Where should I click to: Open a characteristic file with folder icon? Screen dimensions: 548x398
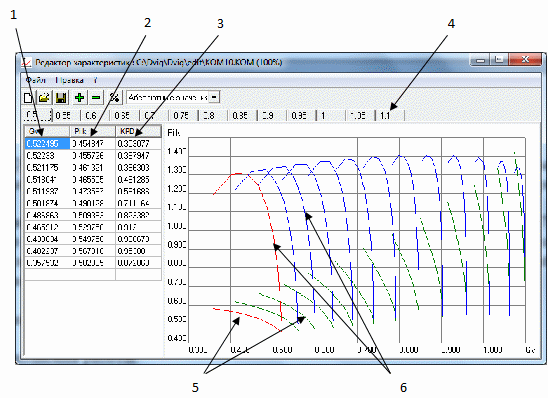click(x=44, y=97)
